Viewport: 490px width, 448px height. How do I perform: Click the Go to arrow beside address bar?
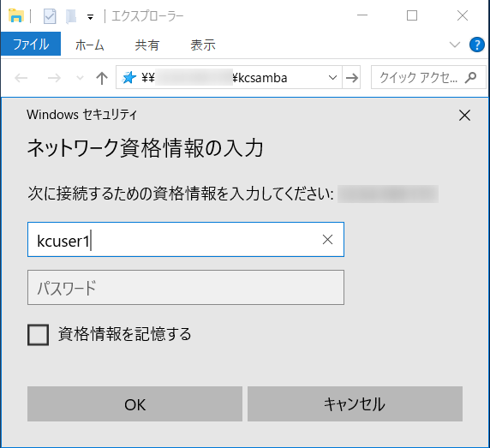pos(352,77)
